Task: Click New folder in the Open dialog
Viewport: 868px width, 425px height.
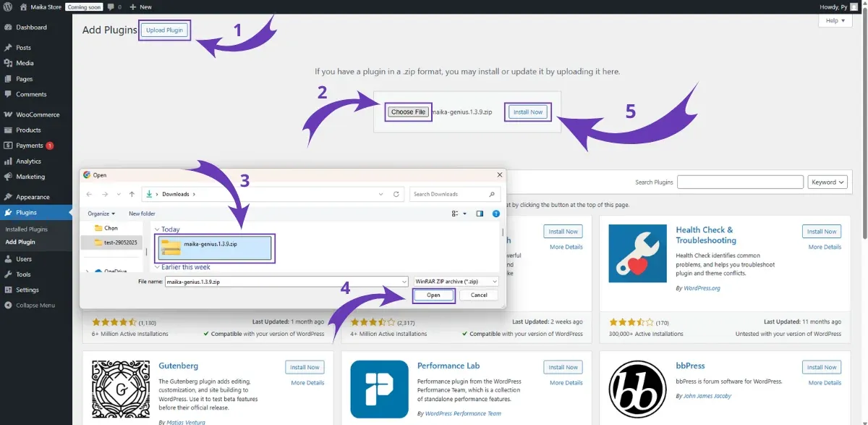Action: point(142,214)
